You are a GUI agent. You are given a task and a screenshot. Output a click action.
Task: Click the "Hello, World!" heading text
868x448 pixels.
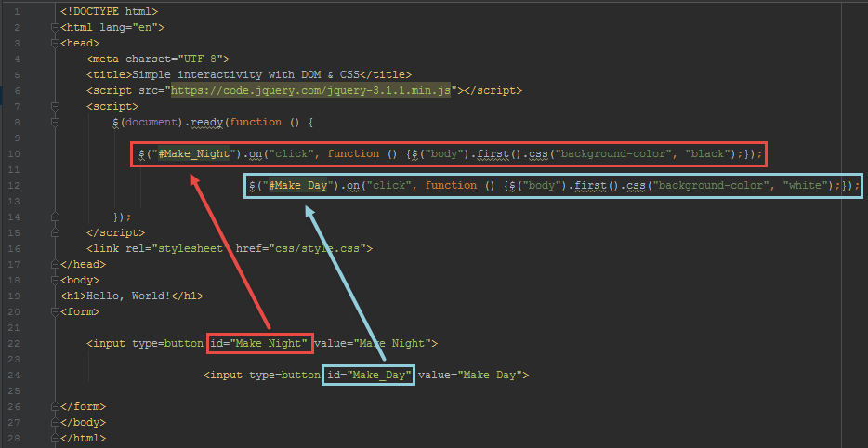coord(129,296)
